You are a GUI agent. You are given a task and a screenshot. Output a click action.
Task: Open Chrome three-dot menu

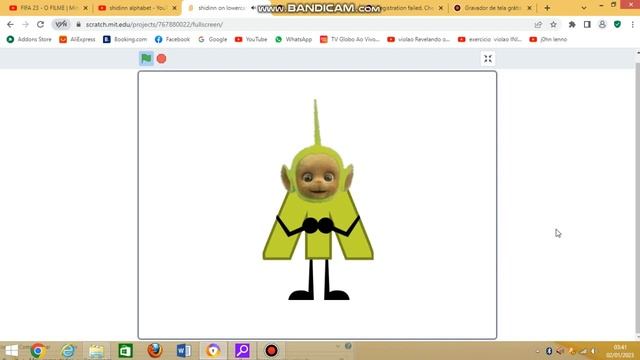tap(632, 24)
